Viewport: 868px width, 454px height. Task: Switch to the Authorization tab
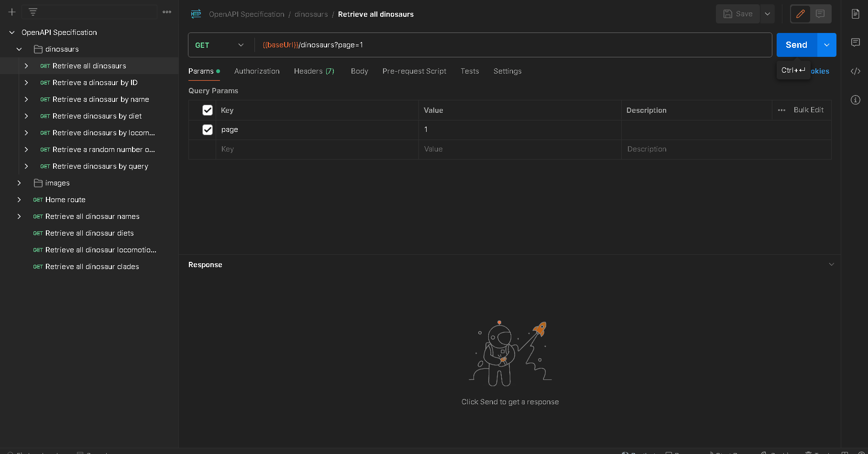pyautogui.click(x=257, y=71)
